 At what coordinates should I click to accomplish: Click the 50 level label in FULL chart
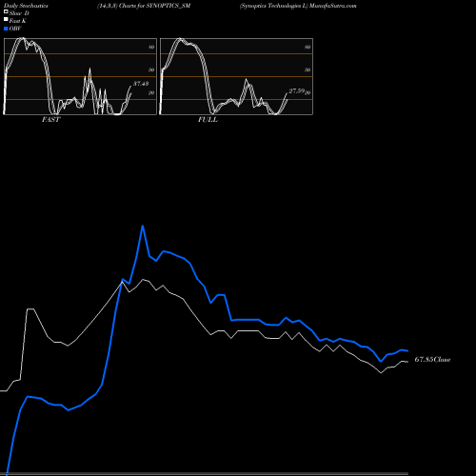(x=307, y=69)
